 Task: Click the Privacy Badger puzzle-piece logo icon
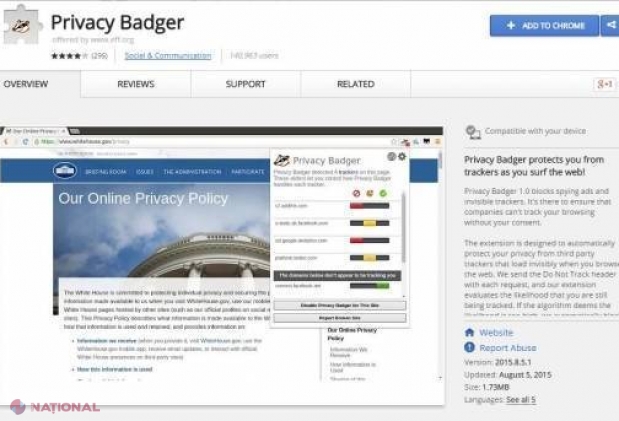pos(22,25)
